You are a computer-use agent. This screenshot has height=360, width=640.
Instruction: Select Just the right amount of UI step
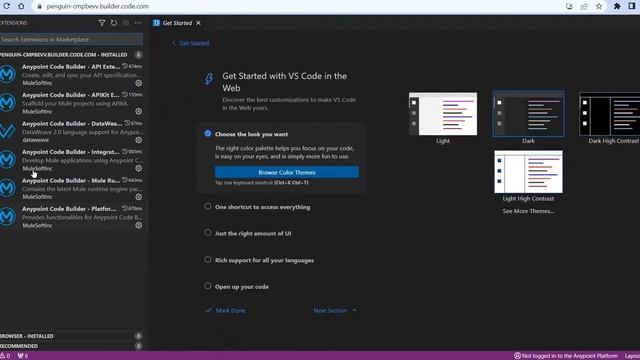(253, 233)
